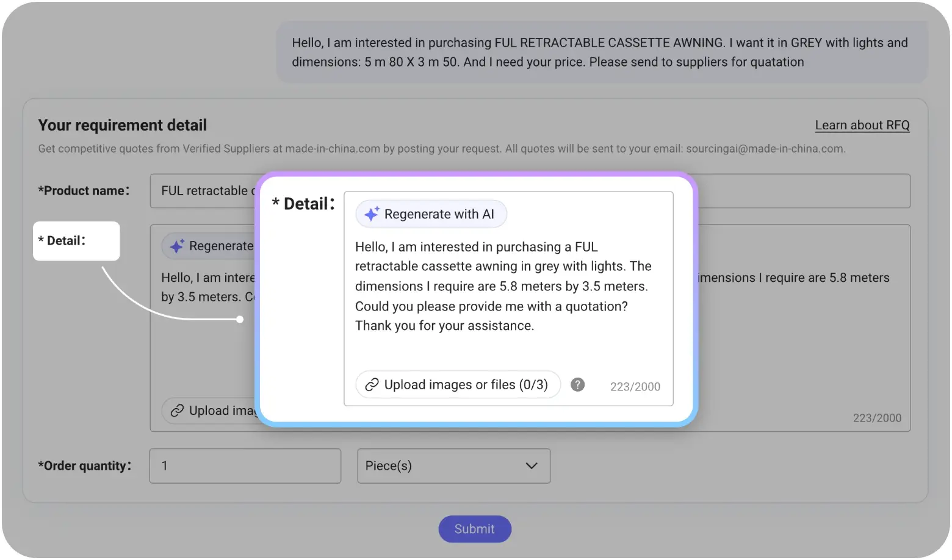This screenshot has width=952, height=560.
Task: Click Upload images or files (0/3) text
Action: point(466,385)
